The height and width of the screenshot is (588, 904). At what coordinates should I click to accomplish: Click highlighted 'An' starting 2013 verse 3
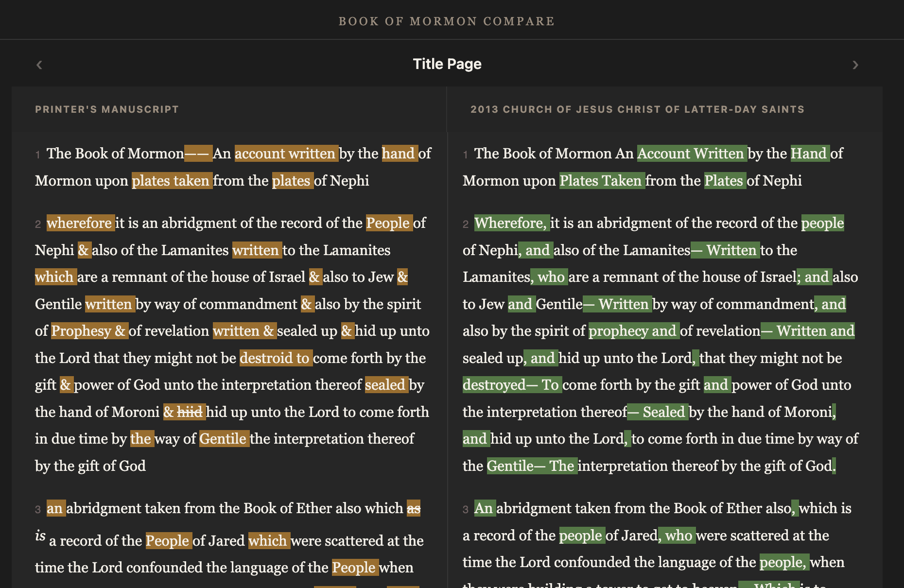pyautogui.click(x=485, y=508)
